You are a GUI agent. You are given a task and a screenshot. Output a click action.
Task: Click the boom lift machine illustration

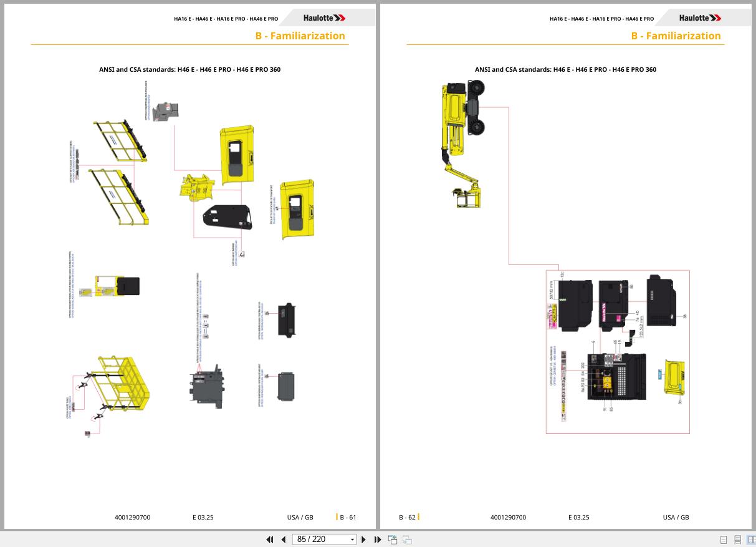[464, 143]
